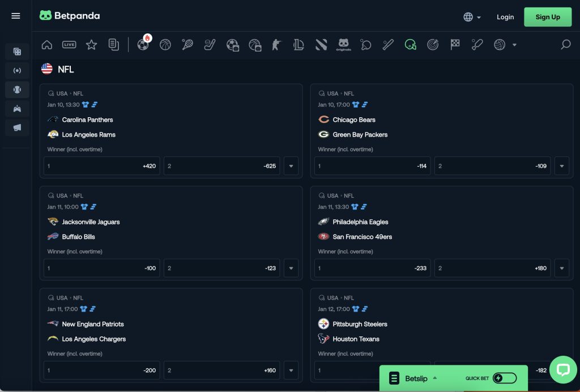Viewport: 580px width, 392px height.
Task: Select the basketball sport icon
Action: coord(165,45)
